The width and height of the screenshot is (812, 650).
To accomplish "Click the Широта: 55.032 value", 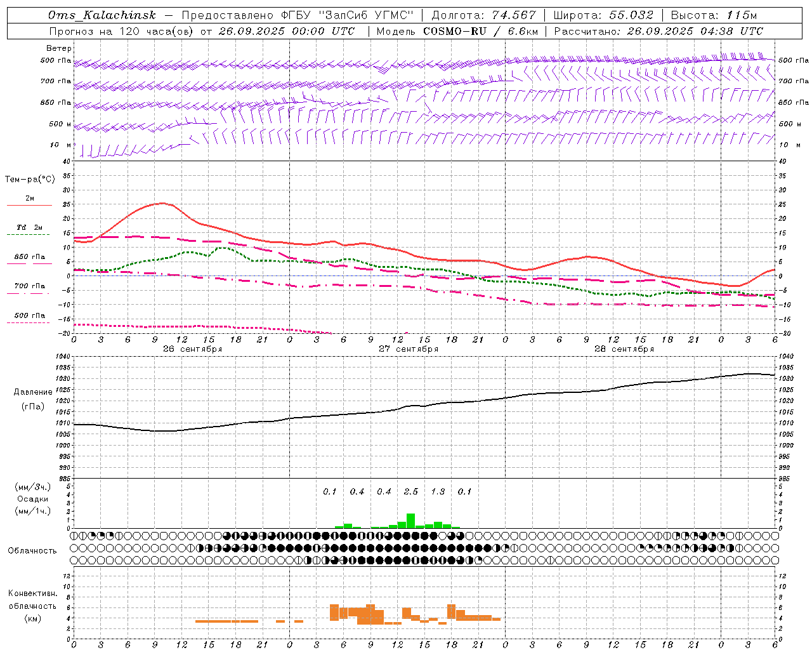I will tap(603, 15).
